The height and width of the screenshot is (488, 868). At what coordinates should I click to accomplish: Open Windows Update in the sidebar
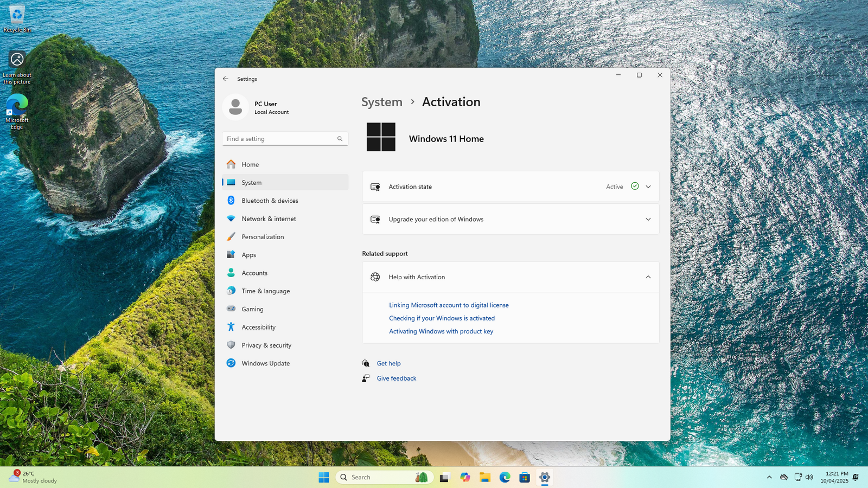[x=265, y=363]
